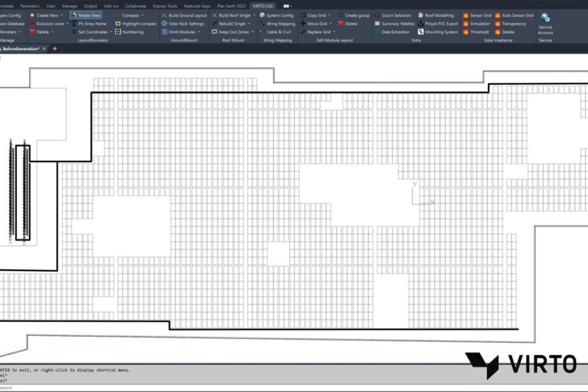This screenshot has height=392, width=588.
Task: Open the Replace Grid dropdown arrow
Action: click(x=334, y=32)
